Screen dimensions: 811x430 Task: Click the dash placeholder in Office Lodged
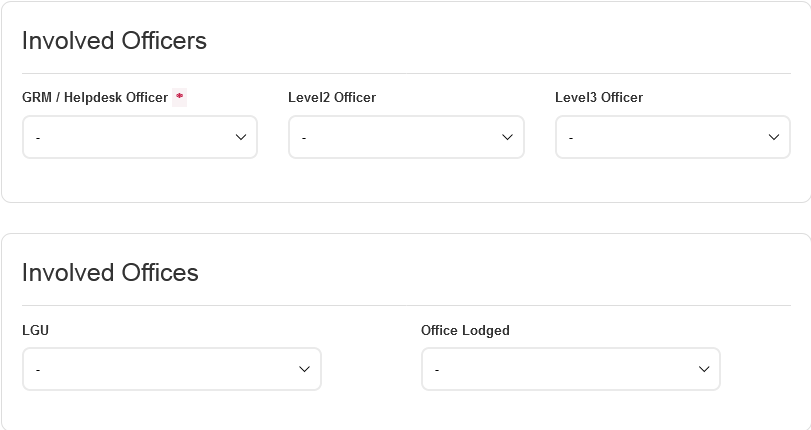tap(437, 370)
